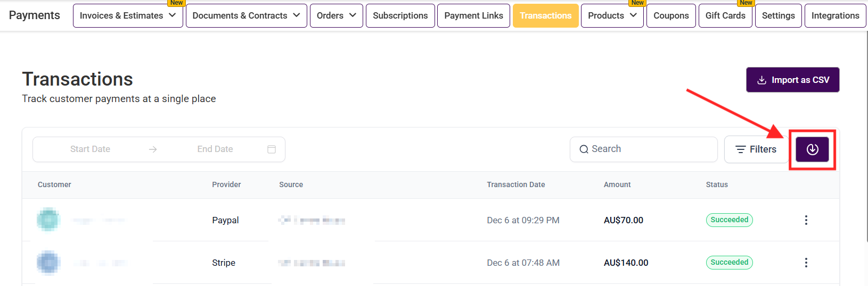Screen dimensions: 868x286
Task: Click the Start Date field
Action: [x=90, y=149]
